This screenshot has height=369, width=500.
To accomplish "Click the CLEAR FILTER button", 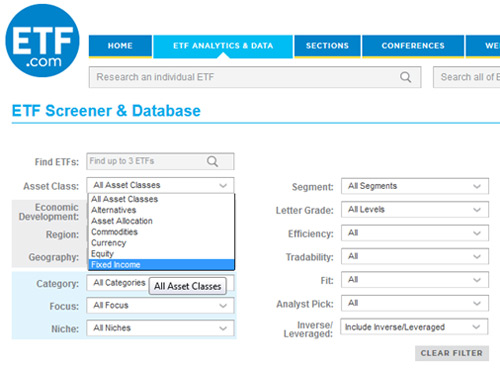I will [452, 353].
